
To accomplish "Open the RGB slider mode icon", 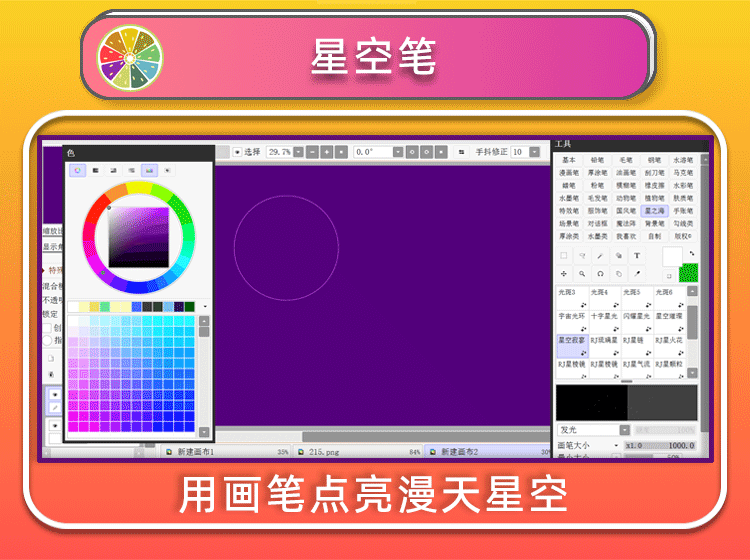I will click(x=95, y=170).
